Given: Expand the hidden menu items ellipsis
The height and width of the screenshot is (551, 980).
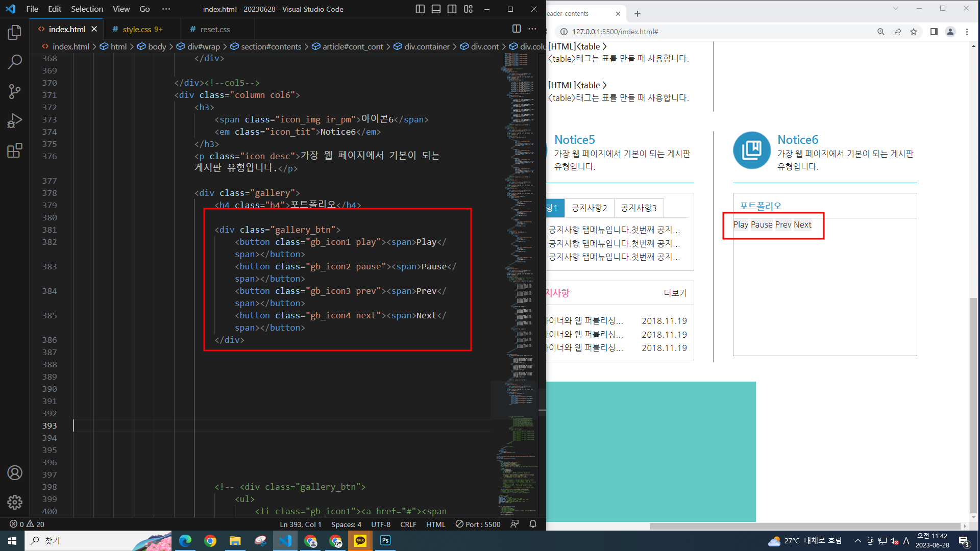Looking at the screenshot, I should 166,9.
